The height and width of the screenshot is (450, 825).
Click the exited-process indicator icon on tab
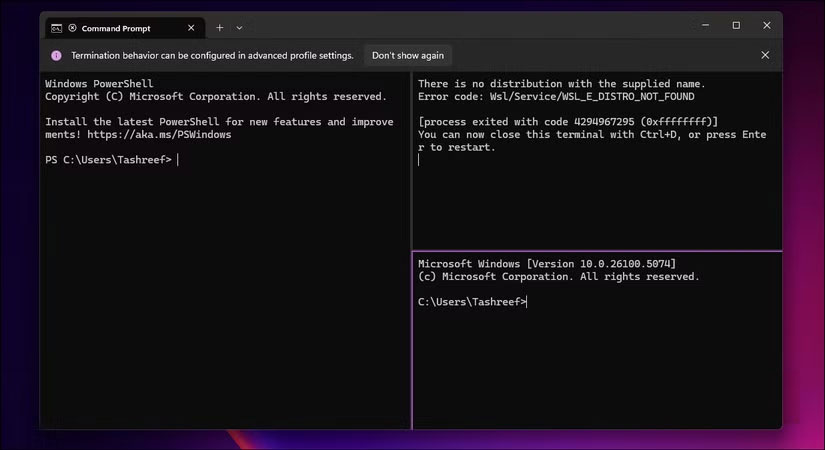(73, 28)
